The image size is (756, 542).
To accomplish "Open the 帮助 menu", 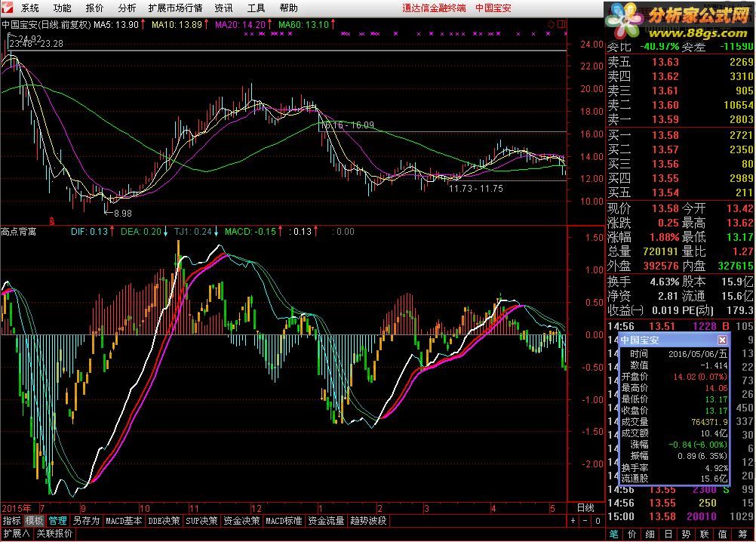I will [x=288, y=8].
